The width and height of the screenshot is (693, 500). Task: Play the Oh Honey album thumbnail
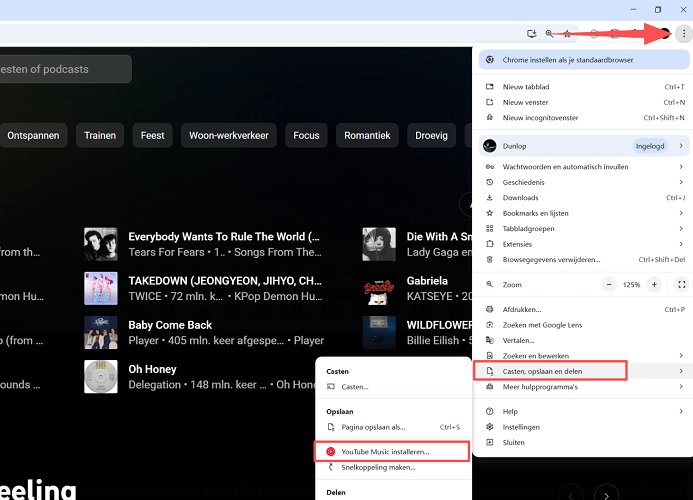[101, 377]
